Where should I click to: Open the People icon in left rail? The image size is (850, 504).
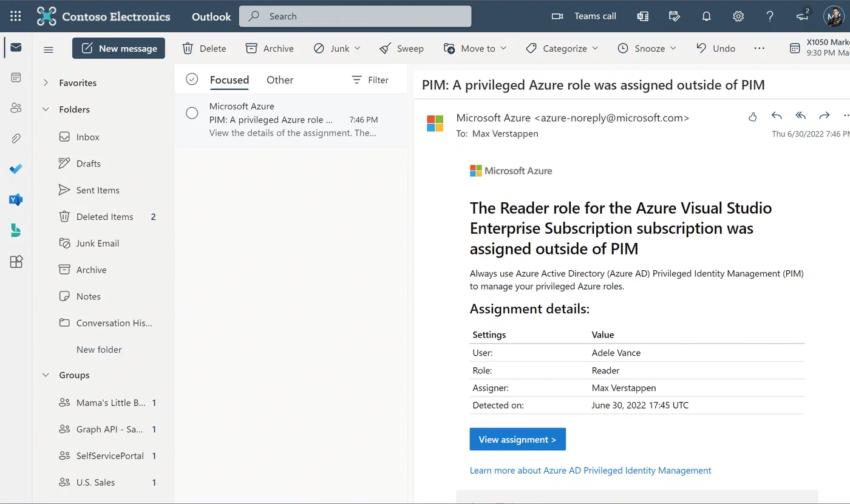(16, 108)
